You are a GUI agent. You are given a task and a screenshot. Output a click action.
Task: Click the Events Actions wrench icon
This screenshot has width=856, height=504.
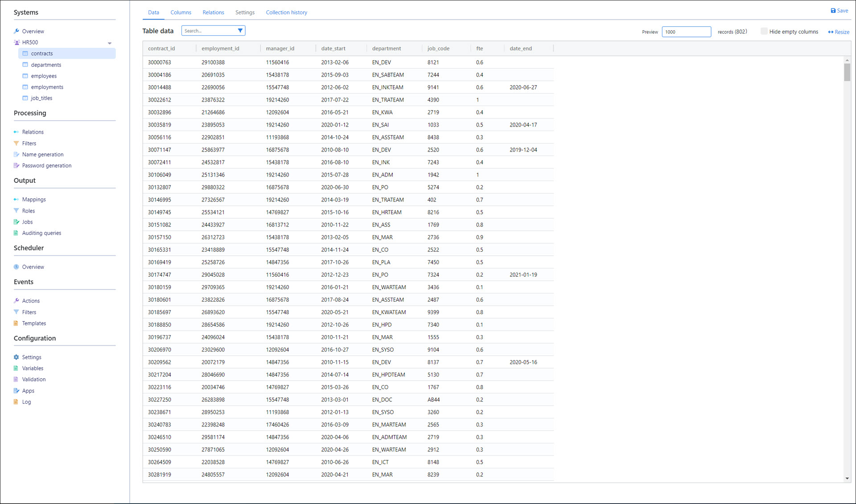tap(16, 301)
